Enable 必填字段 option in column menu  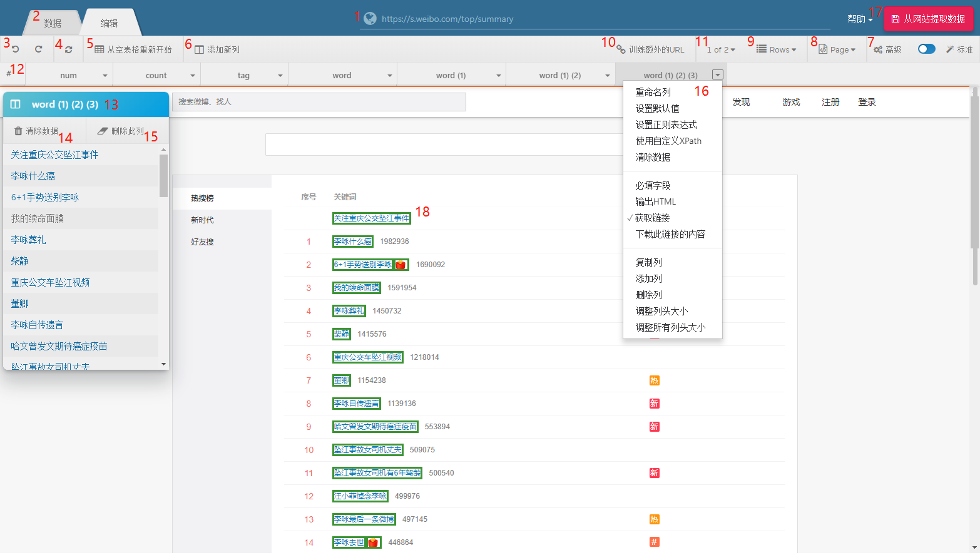[x=653, y=185]
